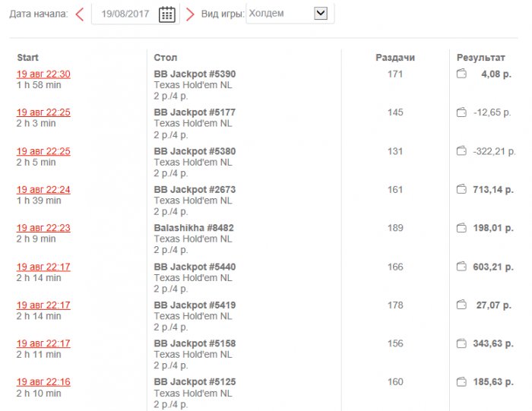Screen dimensions: 532x411
Task: Open the 19 авг 22:16 session link
Action: 43,382
